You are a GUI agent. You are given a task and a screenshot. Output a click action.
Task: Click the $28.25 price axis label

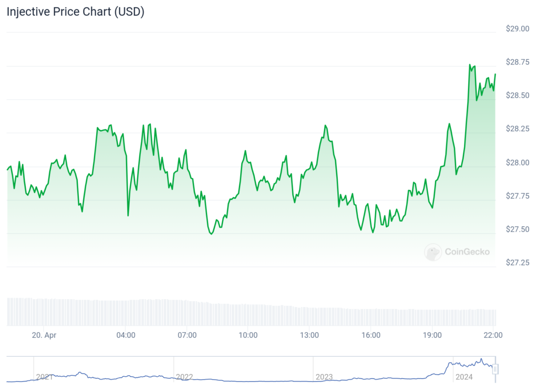[x=518, y=129]
